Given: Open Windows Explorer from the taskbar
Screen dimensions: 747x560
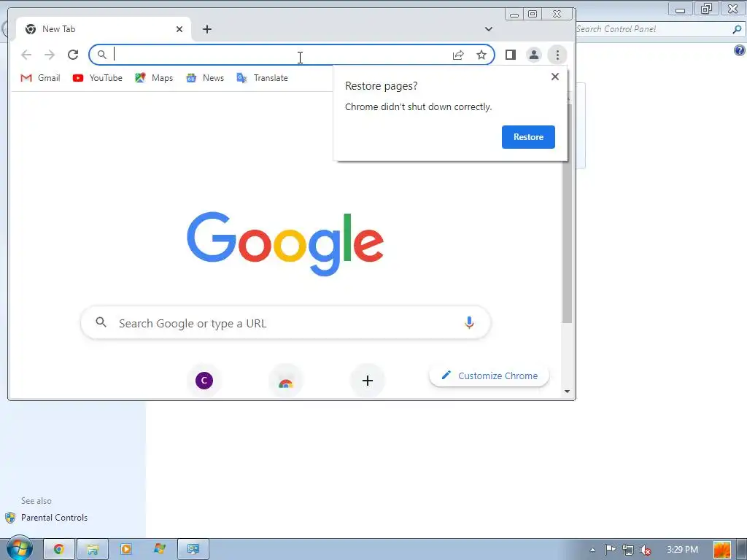Looking at the screenshot, I should (93, 550).
